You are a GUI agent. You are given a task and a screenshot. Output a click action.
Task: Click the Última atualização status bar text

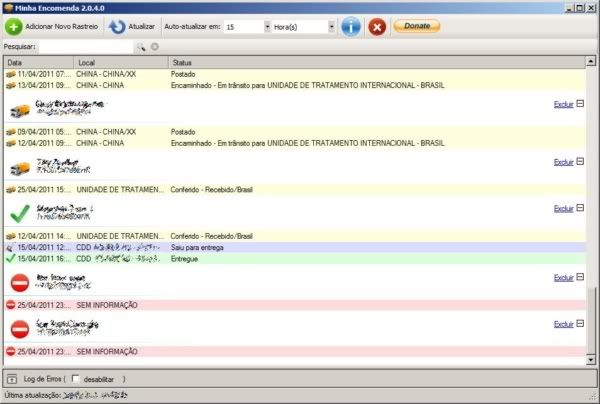click(x=66, y=395)
